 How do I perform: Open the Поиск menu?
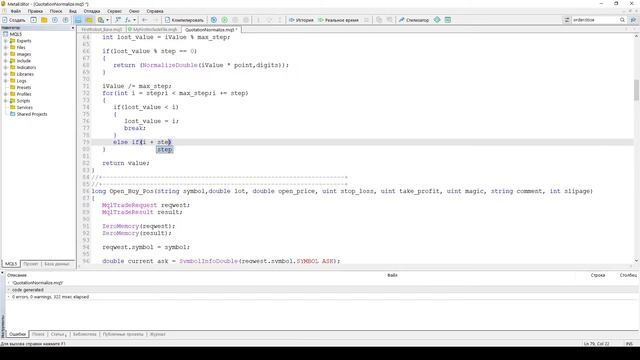56,11
